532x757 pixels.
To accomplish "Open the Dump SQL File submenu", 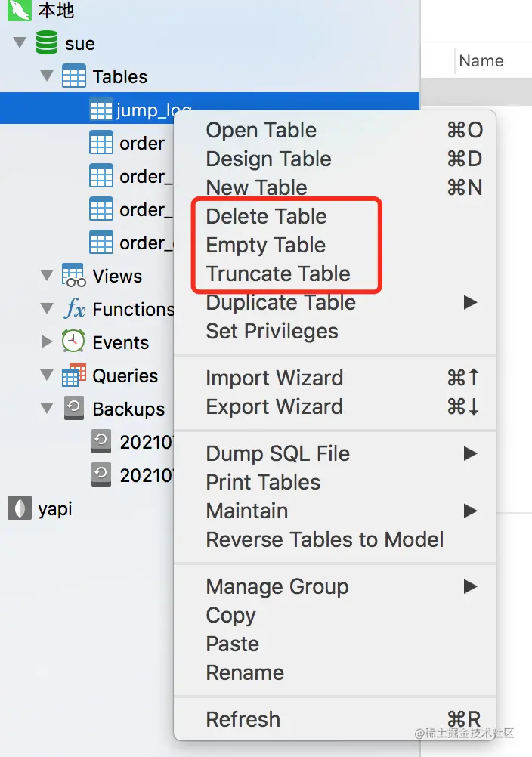I will 334,454.
